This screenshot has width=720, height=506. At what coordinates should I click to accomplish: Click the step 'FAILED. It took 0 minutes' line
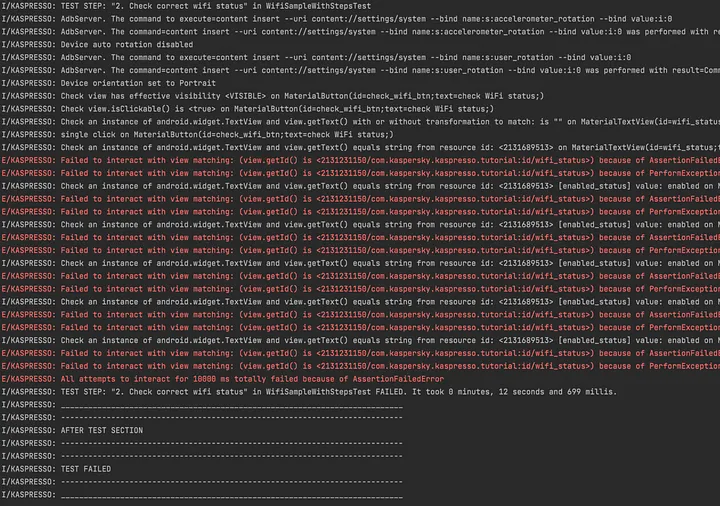pos(309,392)
